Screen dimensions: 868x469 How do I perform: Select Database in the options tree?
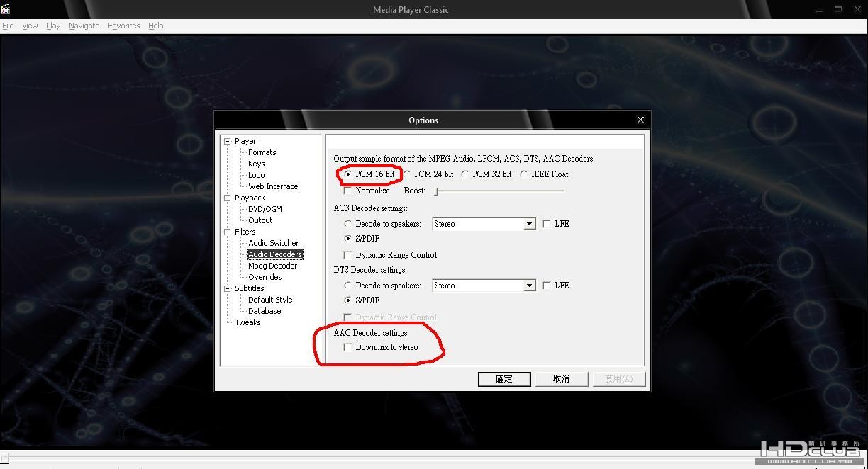265,311
